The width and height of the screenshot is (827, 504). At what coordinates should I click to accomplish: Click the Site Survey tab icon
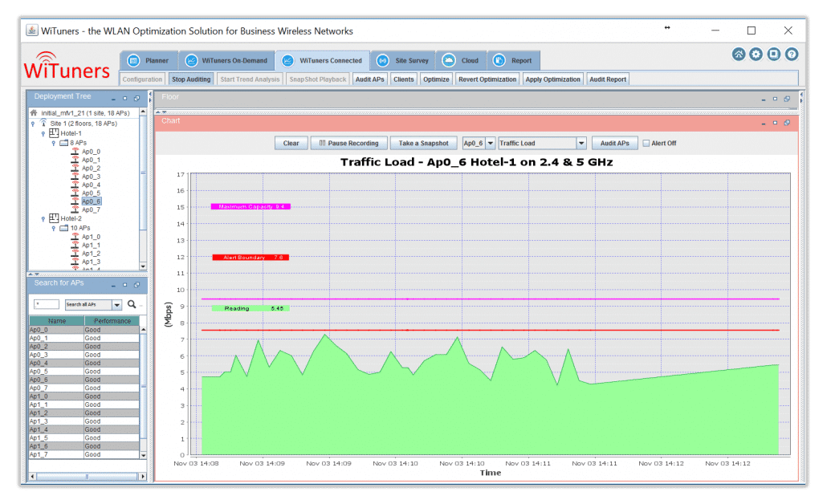383,61
